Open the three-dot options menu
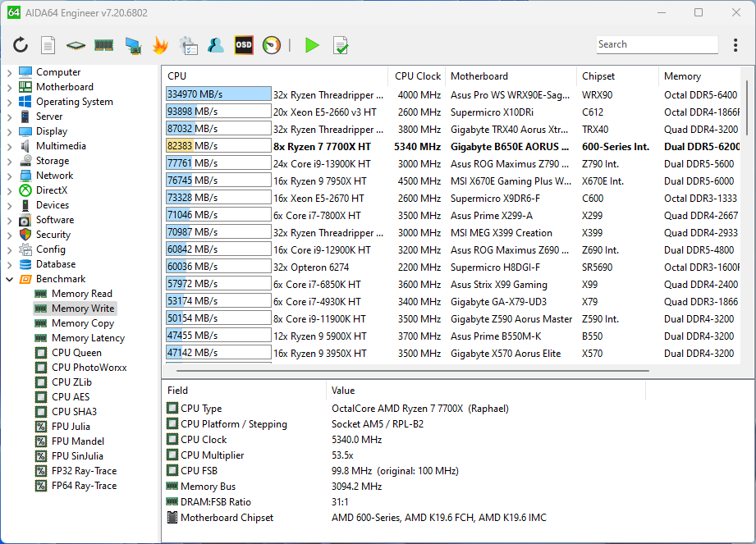756x544 pixels. point(735,45)
